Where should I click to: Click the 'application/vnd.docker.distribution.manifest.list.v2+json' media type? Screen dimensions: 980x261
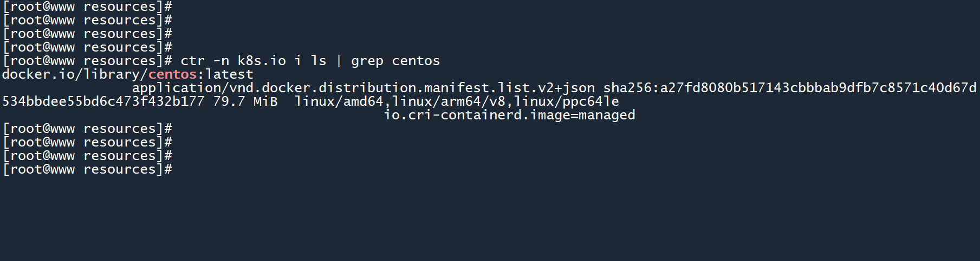click(363, 88)
